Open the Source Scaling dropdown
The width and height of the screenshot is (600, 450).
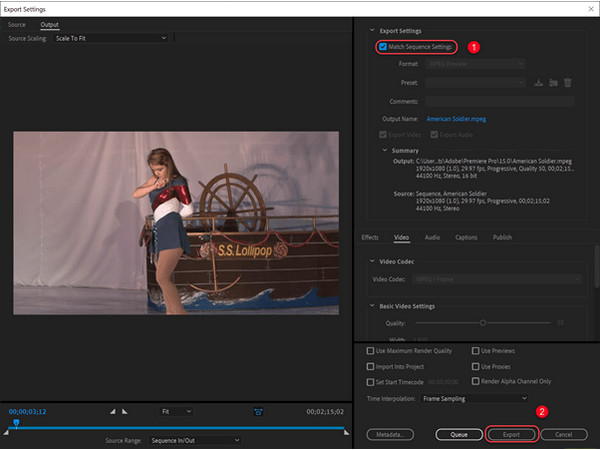click(111, 38)
